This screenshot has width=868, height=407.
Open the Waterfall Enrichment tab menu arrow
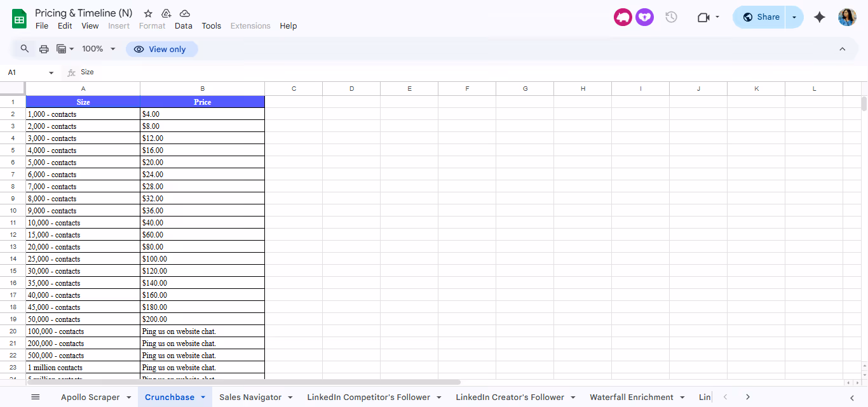682,397
